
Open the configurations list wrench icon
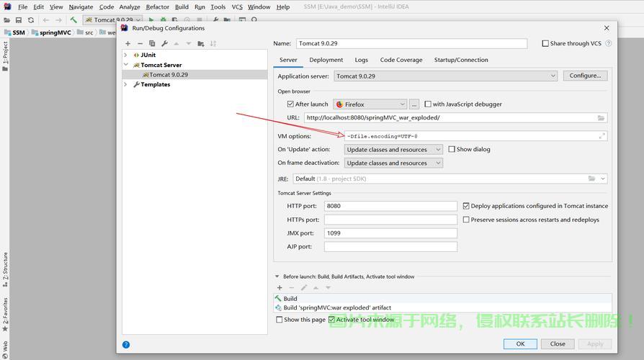(164, 43)
